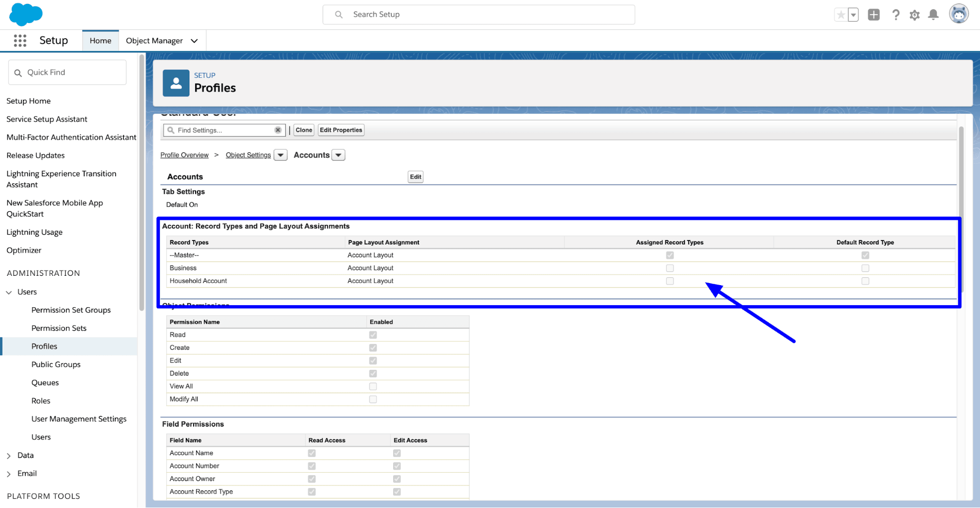Check Business assigned record type checkbox

670,268
